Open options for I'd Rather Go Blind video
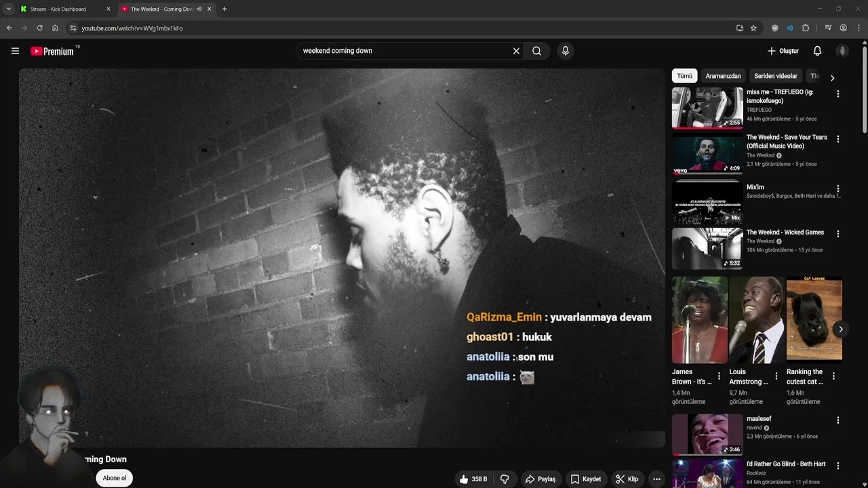The height and width of the screenshot is (488, 868). pyautogui.click(x=837, y=466)
